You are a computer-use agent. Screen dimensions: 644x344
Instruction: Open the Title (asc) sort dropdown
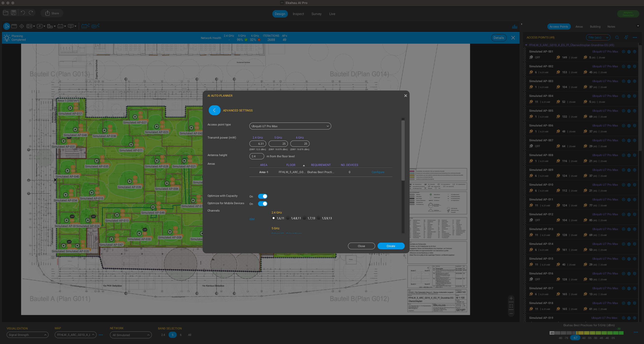[x=598, y=37]
